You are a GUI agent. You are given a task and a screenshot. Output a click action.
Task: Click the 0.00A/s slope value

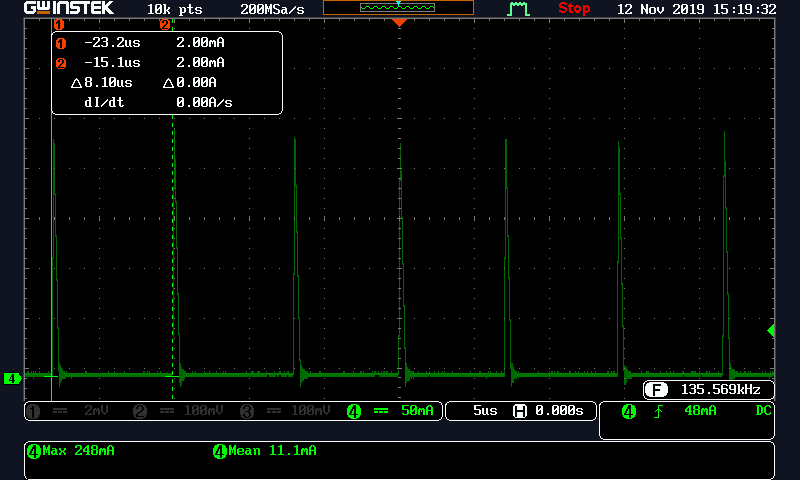tap(204, 103)
